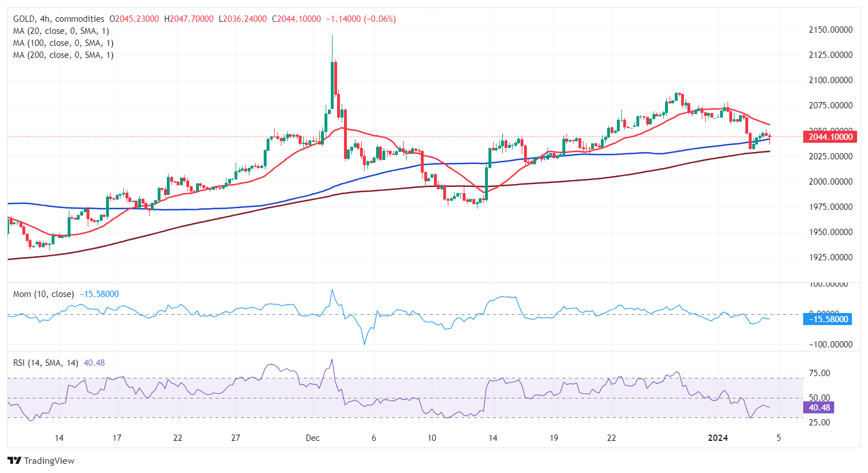The width and height of the screenshot is (868, 473).
Task: Click the 1975.00000 price axis label
Action: click(x=831, y=207)
